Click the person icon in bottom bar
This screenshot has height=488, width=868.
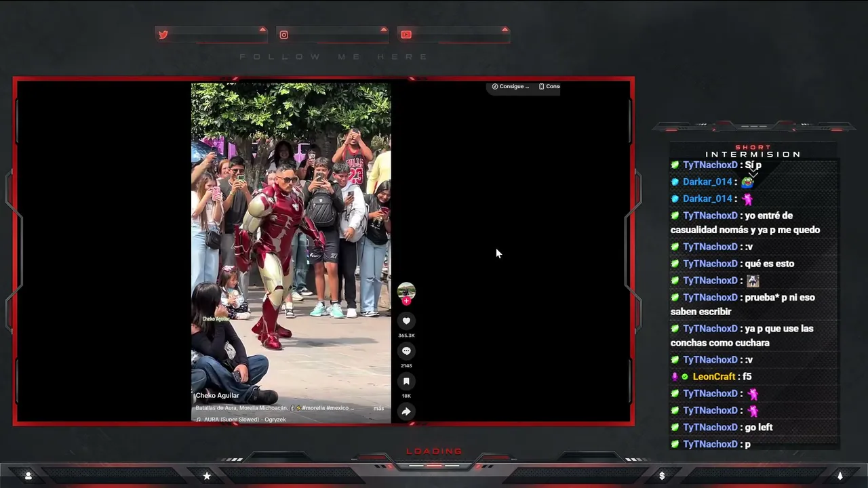click(28, 476)
